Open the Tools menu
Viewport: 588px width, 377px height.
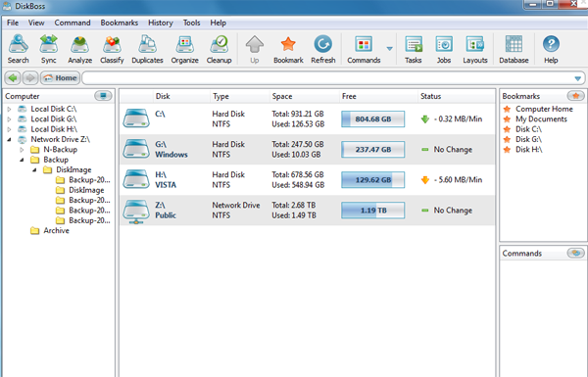click(x=191, y=23)
